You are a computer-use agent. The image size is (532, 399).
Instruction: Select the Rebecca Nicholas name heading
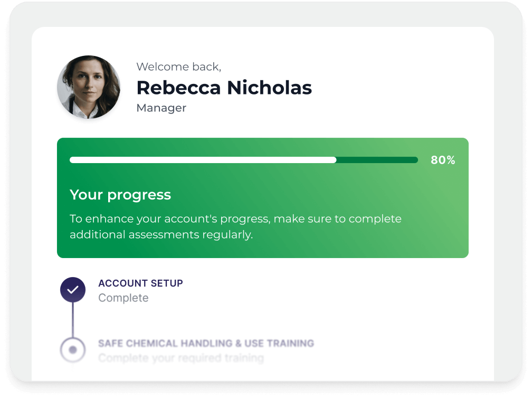pyautogui.click(x=224, y=88)
